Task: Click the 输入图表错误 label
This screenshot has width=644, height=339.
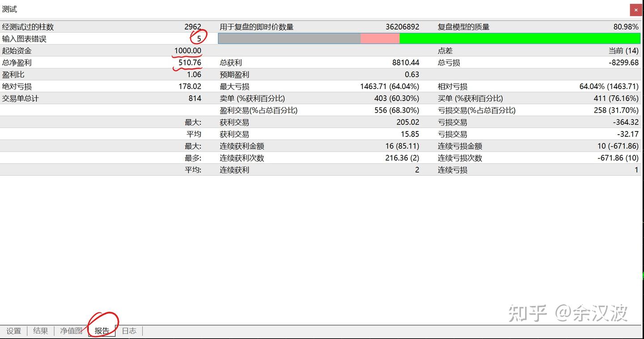Action: click(x=24, y=39)
